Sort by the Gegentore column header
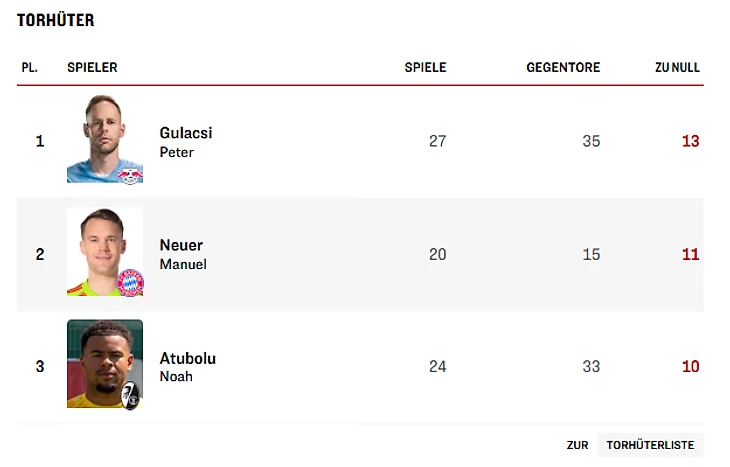The width and height of the screenshot is (730, 467). (563, 68)
